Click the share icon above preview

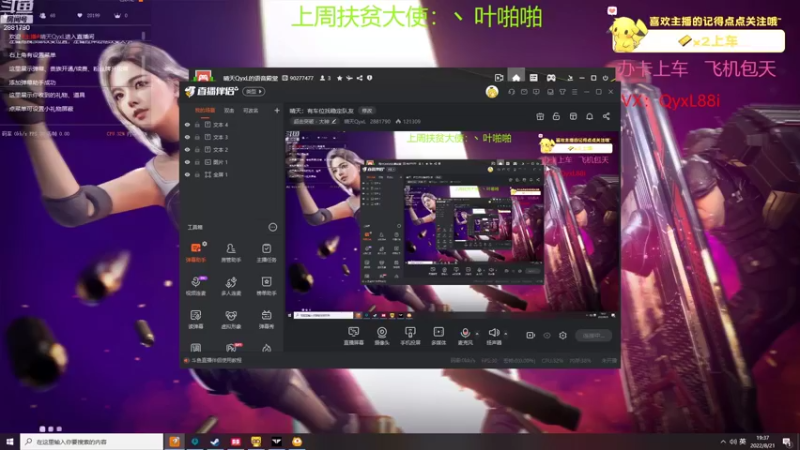607,116
